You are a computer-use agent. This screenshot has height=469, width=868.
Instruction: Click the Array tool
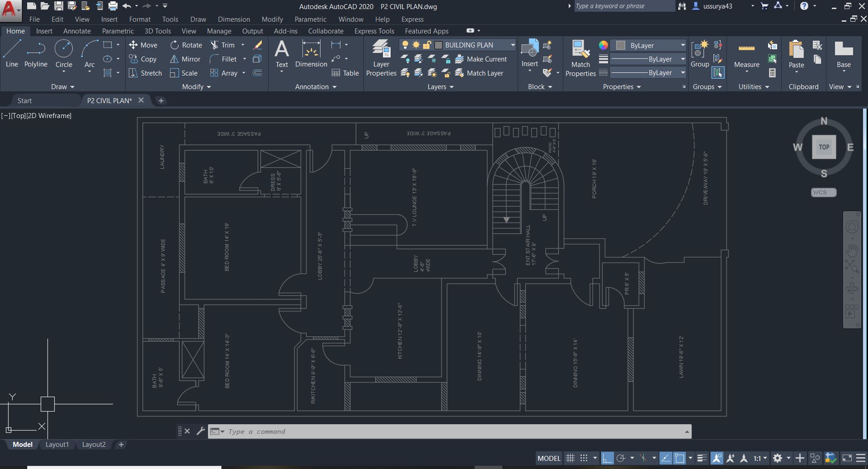click(x=224, y=73)
